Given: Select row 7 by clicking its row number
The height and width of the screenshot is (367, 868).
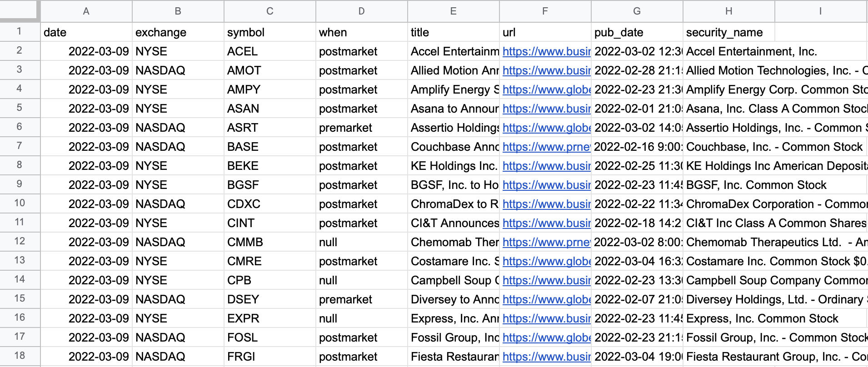Looking at the screenshot, I should [x=20, y=146].
